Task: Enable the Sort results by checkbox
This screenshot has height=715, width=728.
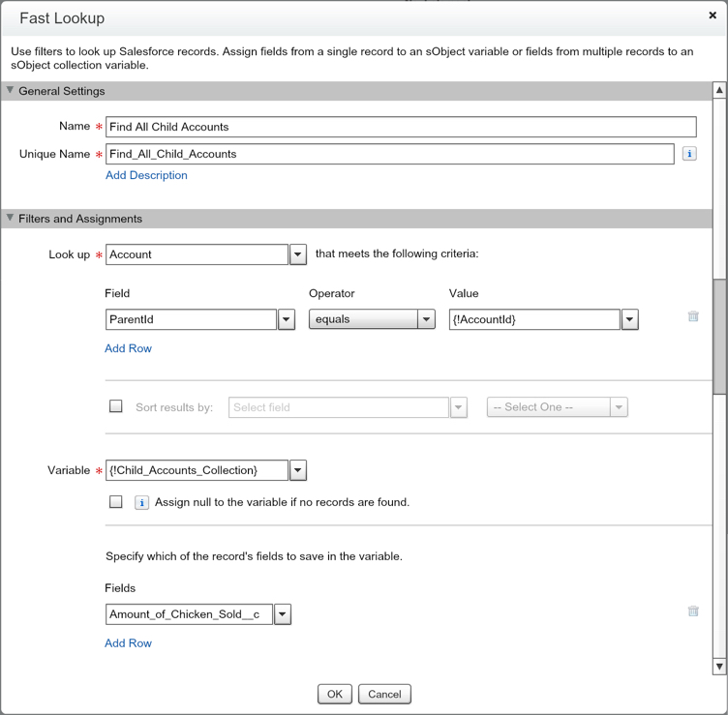Action: (116, 406)
